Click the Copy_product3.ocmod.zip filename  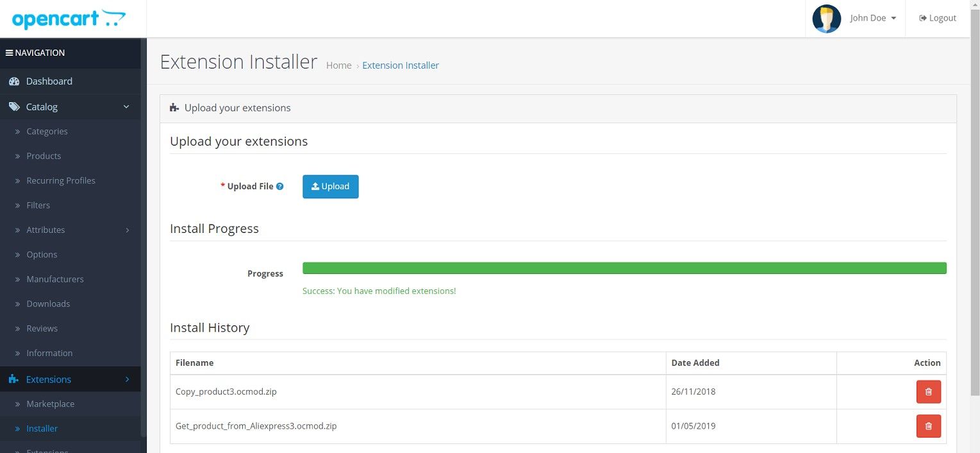click(x=226, y=391)
